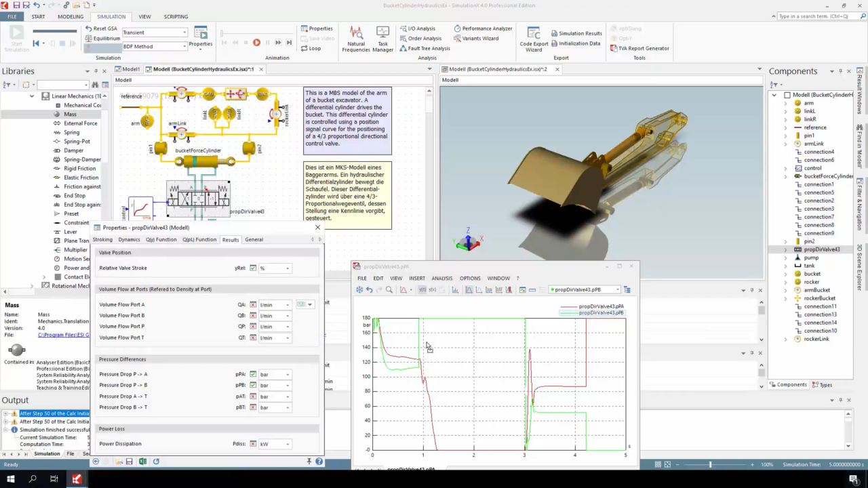
Task: Select the Dynamics tab in Properties
Action: (x=129, y=239)
